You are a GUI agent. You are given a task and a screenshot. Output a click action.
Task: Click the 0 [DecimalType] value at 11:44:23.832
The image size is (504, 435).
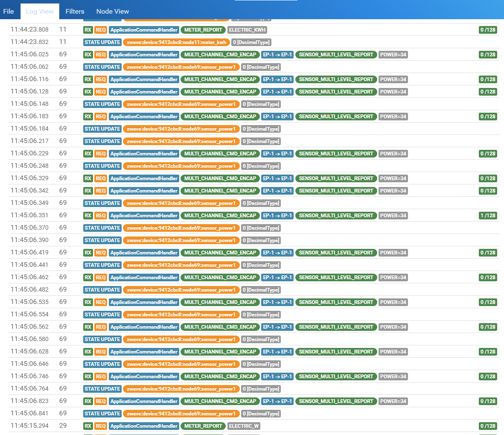(x=251, y=42)
